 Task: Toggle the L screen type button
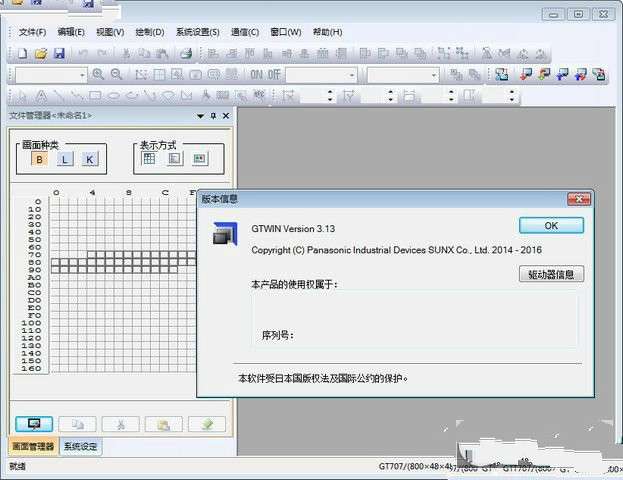tap(65, 160)
